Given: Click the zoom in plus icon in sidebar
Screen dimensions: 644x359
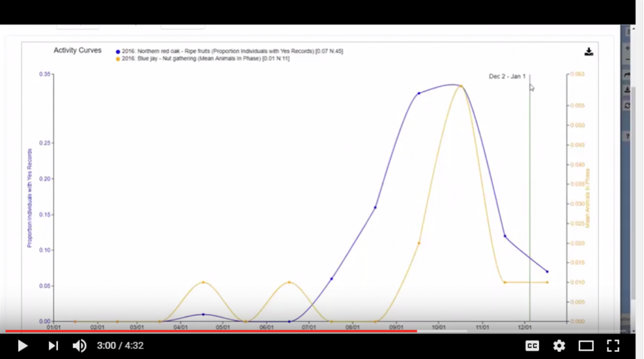Looking at the screenshot, I should (x=627, y=48).
